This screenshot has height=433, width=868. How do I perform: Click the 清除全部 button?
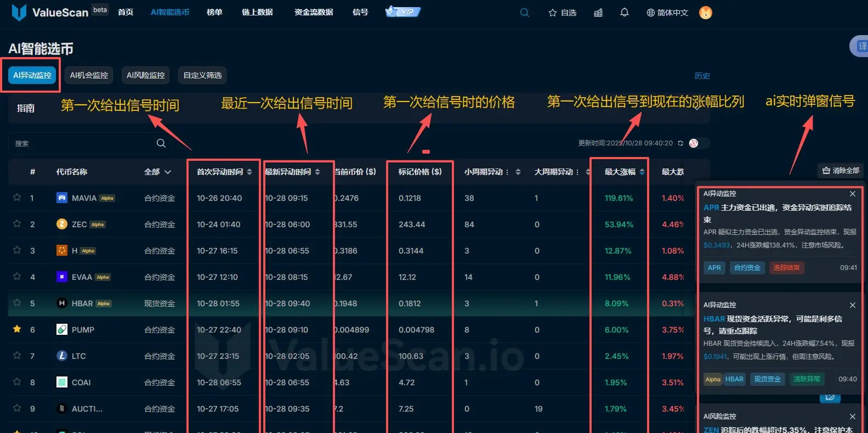[x=841, y=171]
